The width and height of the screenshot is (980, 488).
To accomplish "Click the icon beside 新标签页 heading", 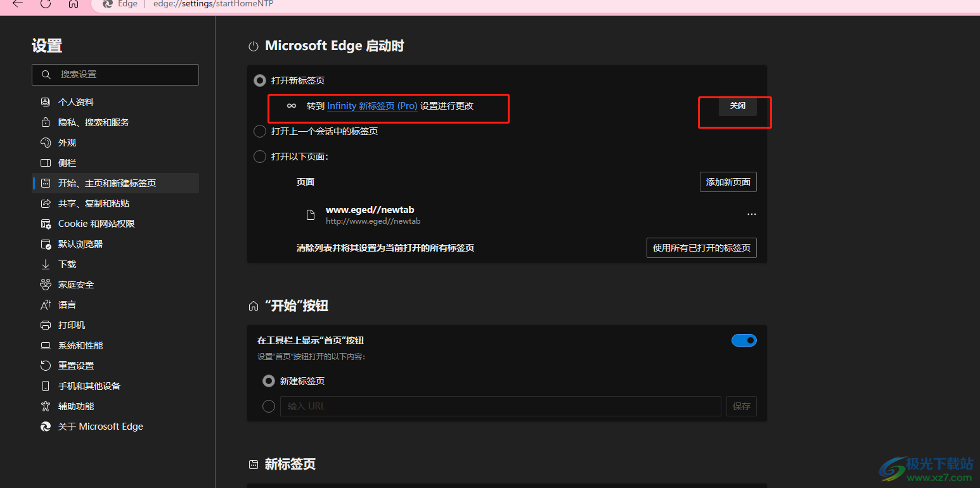I will click(x=254, y=465).
